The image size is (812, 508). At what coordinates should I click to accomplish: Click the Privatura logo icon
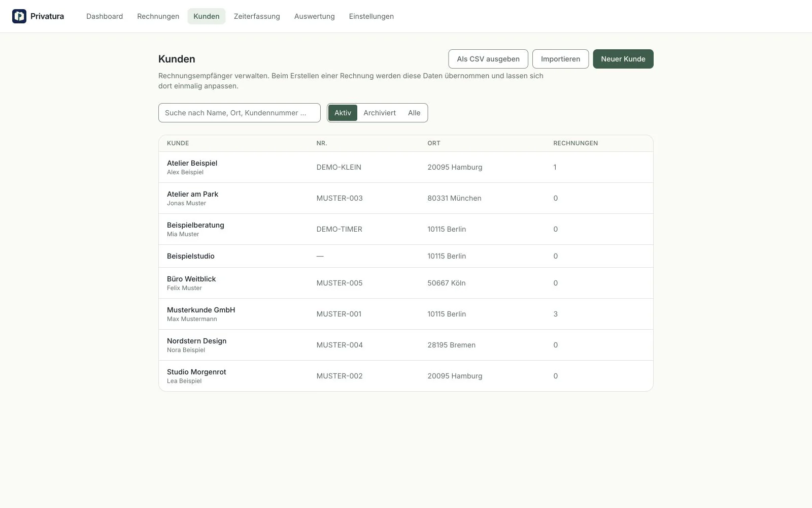click(x=19, y=16)
